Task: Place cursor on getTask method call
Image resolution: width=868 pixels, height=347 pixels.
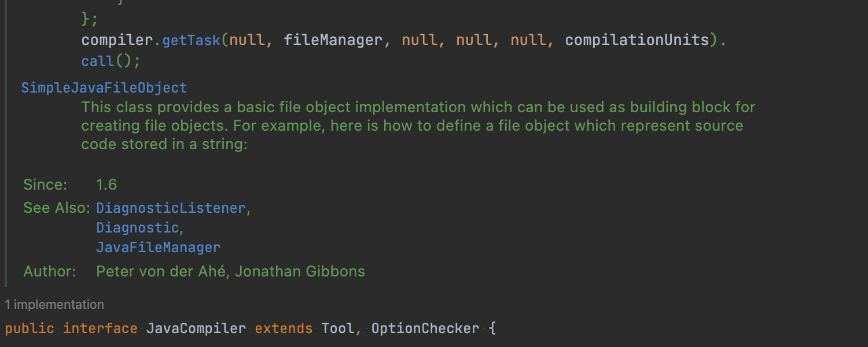Action: tap(191, 40)
